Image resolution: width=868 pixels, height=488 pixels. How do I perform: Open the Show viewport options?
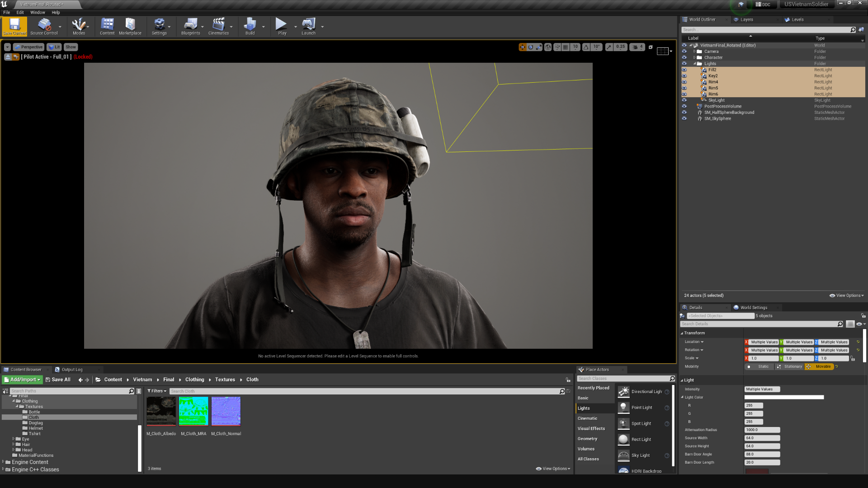point(71,47)
